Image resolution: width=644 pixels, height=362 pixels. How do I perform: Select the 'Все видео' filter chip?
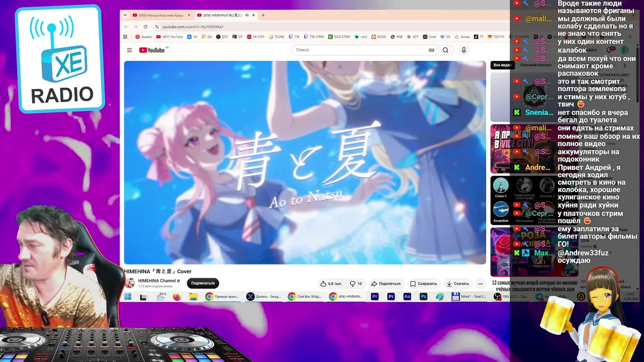(502, 65)
